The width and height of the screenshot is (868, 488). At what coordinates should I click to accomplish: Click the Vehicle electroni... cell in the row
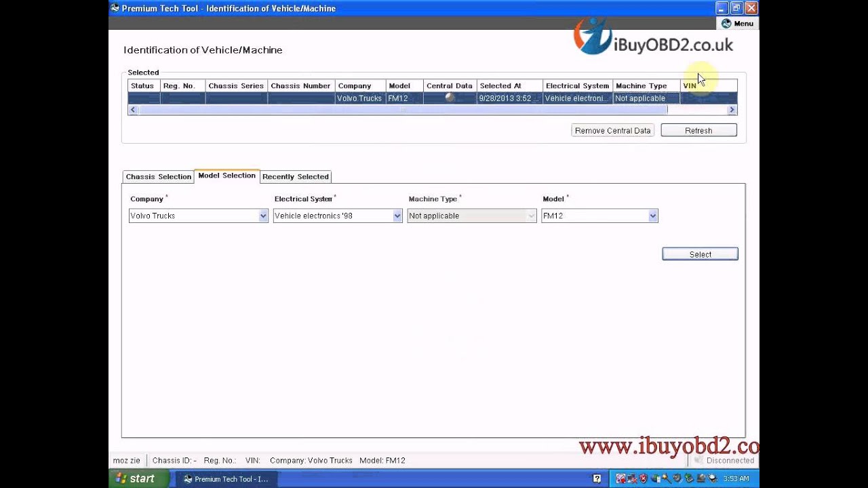click(x=578, y=98)
